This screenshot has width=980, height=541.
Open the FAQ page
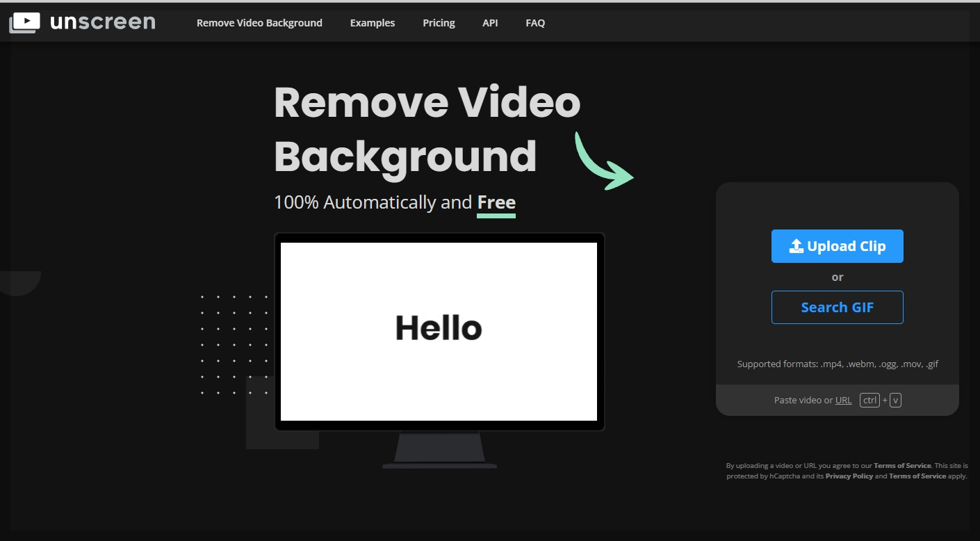tap(535, 23)
